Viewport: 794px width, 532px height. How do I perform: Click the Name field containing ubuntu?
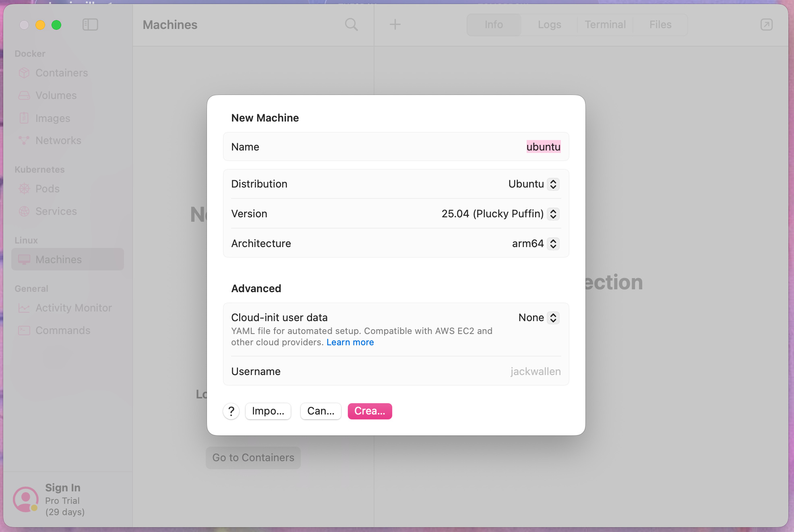click(x=543, y=147)
